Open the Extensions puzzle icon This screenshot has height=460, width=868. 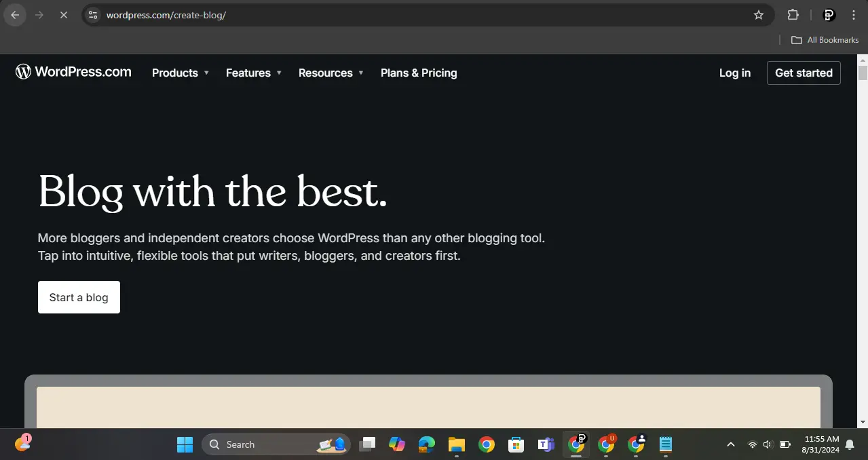pos(793,15)
